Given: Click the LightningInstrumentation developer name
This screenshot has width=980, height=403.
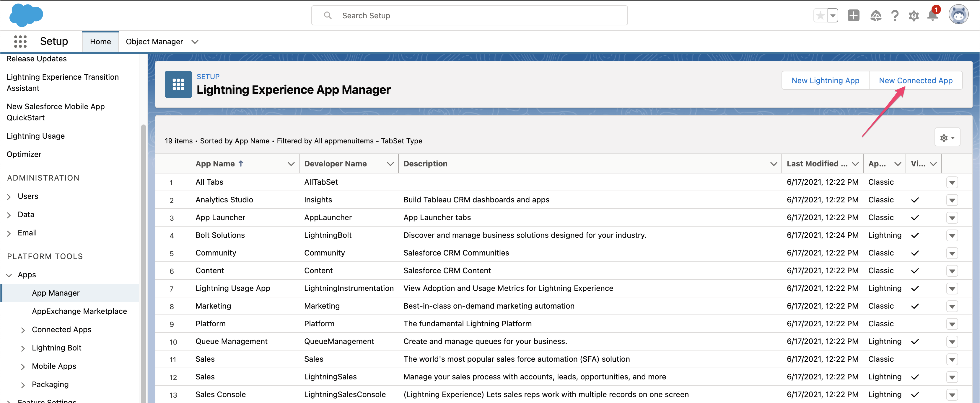Looking at the screenshot, I should (x=349, y=288).
